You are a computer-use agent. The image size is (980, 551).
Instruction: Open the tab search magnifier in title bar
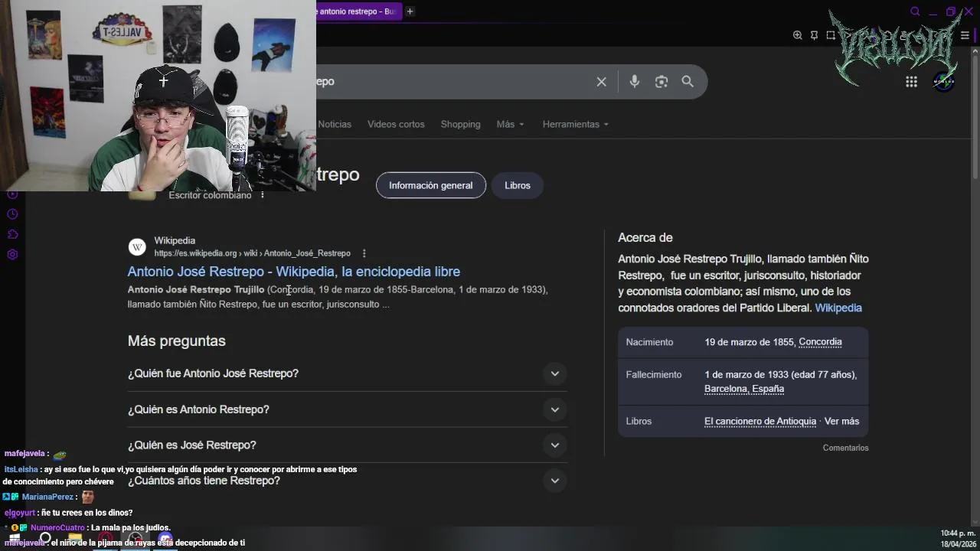tap(915, 11)
